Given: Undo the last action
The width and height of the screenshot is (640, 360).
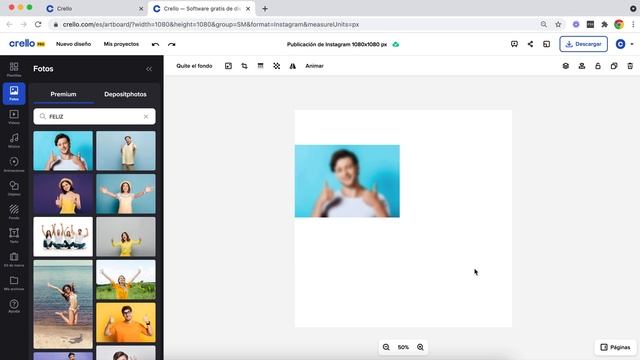Looking at the screenshot, I should 155,44.
